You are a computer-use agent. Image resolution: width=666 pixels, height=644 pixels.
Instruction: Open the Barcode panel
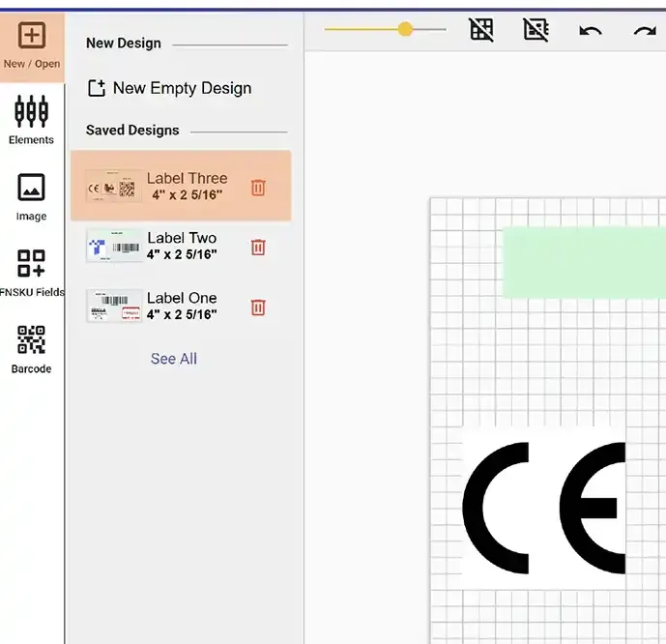click(x=32, y=350)
